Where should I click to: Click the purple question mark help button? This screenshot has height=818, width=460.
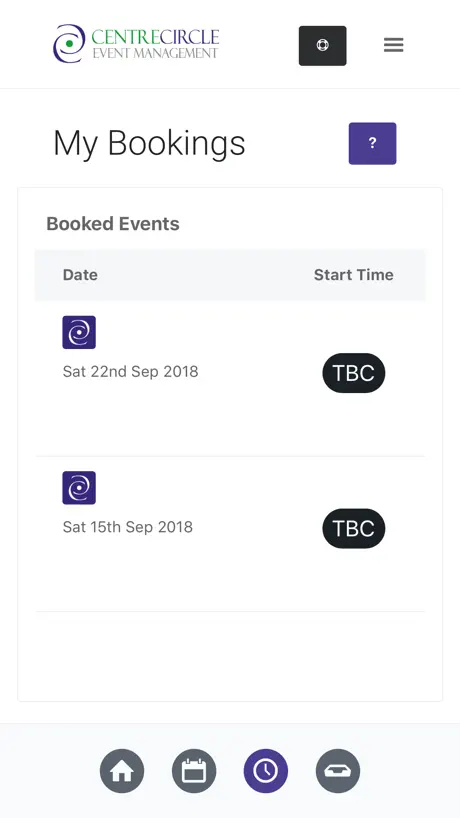(x=372, y=143)
